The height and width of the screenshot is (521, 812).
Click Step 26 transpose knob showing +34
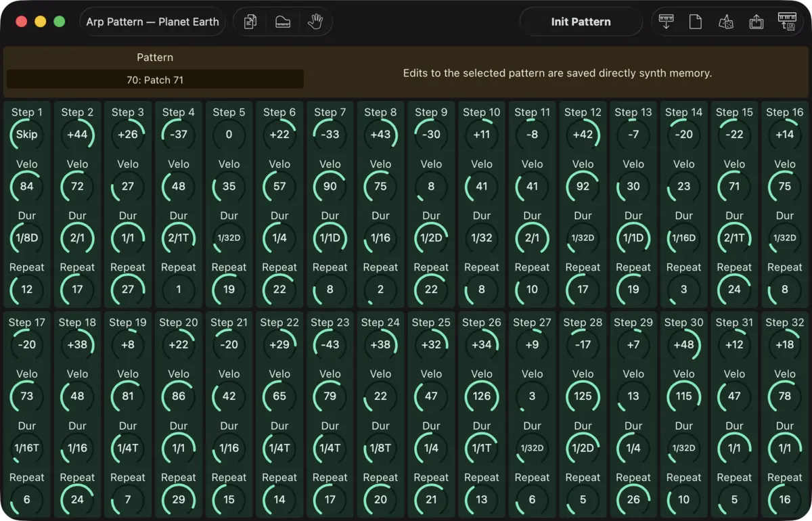[482, 345]
